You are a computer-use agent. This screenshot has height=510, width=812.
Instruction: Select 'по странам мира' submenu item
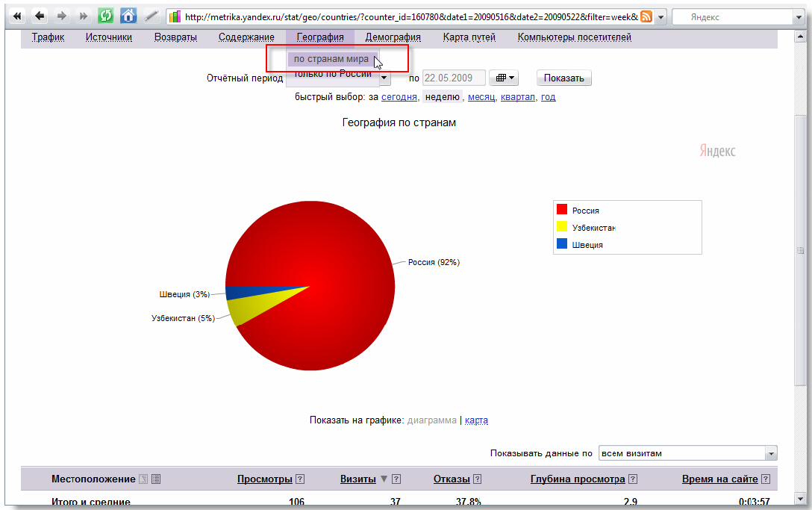331,59
